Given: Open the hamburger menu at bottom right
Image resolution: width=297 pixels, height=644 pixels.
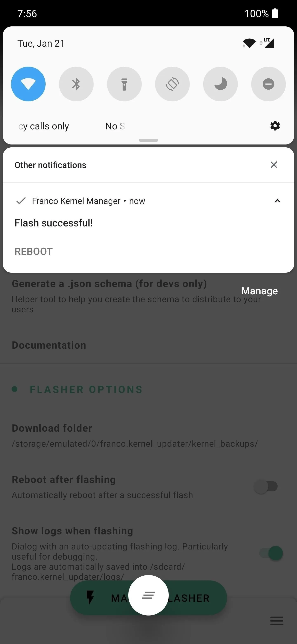Looking at the screenshot, I should [x=277, y=621].
